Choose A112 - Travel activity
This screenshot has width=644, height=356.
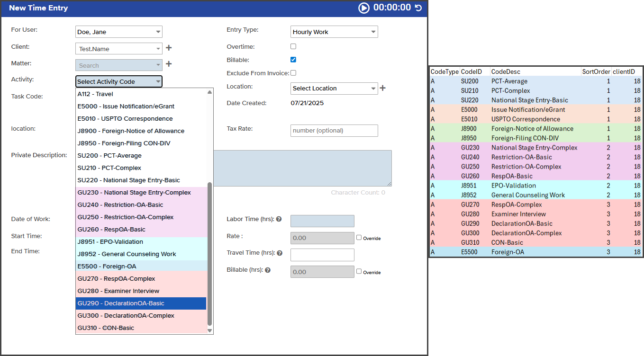(x=141, y=94)
